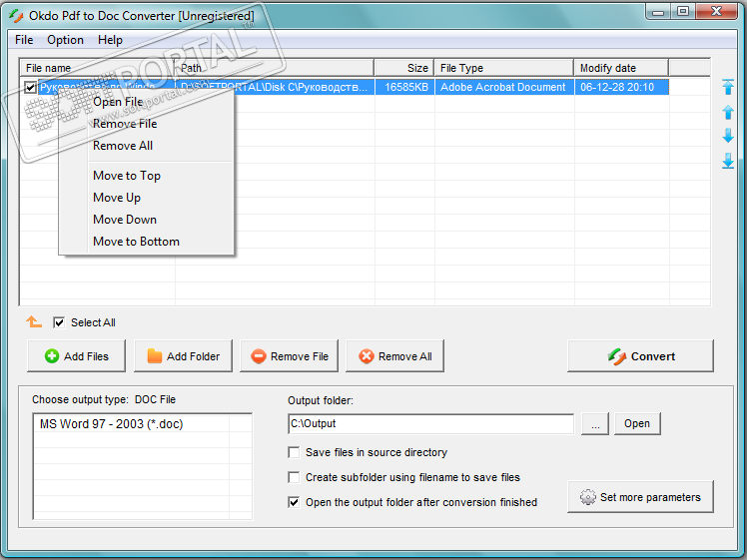Enable Create subfolder using filename option
Viewport: 747px width, 560px height.
tap(294, 478)
